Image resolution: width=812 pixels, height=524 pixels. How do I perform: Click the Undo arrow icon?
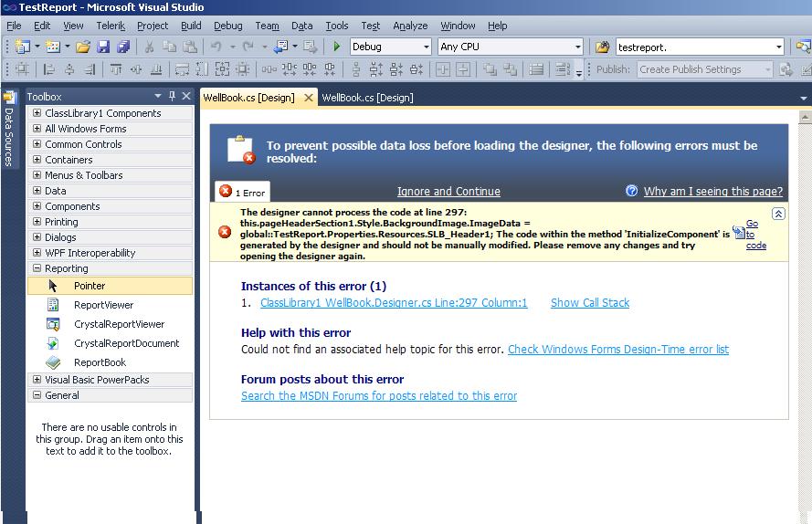click(x=216, y=47)
